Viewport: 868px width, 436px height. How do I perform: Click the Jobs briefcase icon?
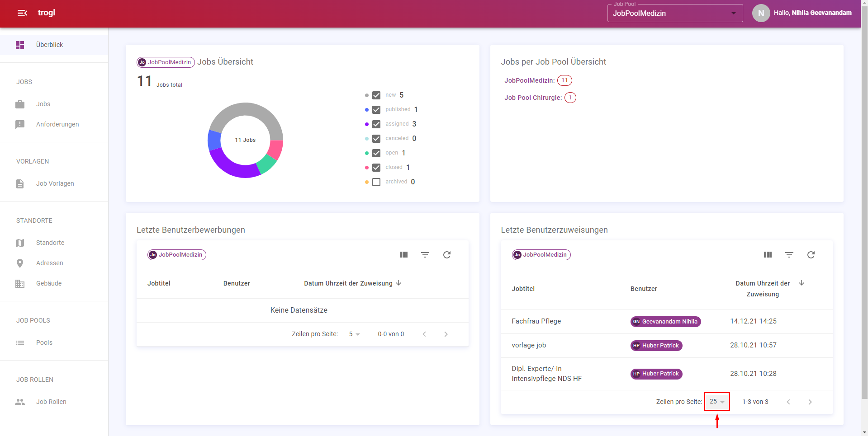20,104
